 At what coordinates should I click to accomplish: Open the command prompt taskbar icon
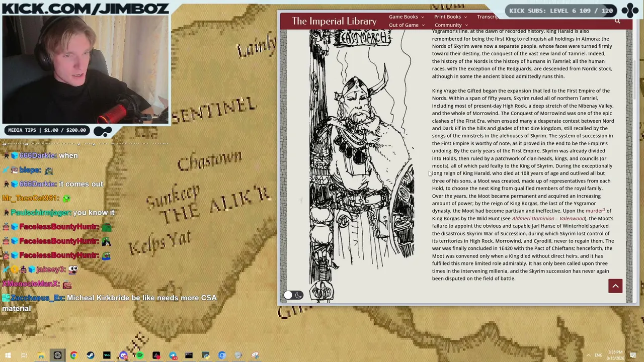[189, 355]
